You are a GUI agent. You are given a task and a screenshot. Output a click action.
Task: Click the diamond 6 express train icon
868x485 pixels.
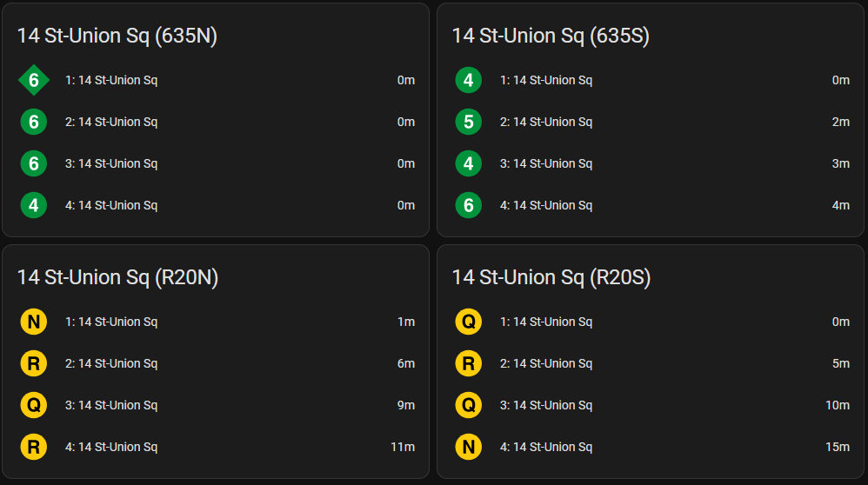coord(34,80)
